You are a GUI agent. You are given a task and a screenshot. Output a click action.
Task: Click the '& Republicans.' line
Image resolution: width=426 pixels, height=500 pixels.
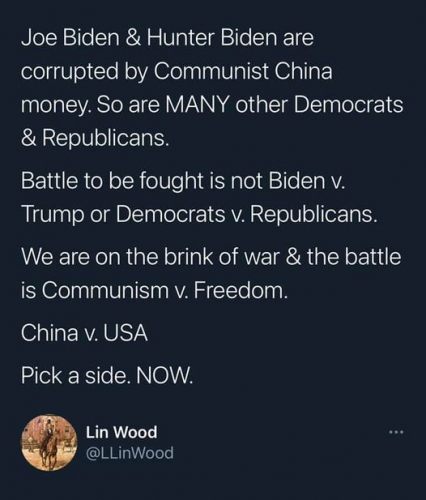[95, 138]
